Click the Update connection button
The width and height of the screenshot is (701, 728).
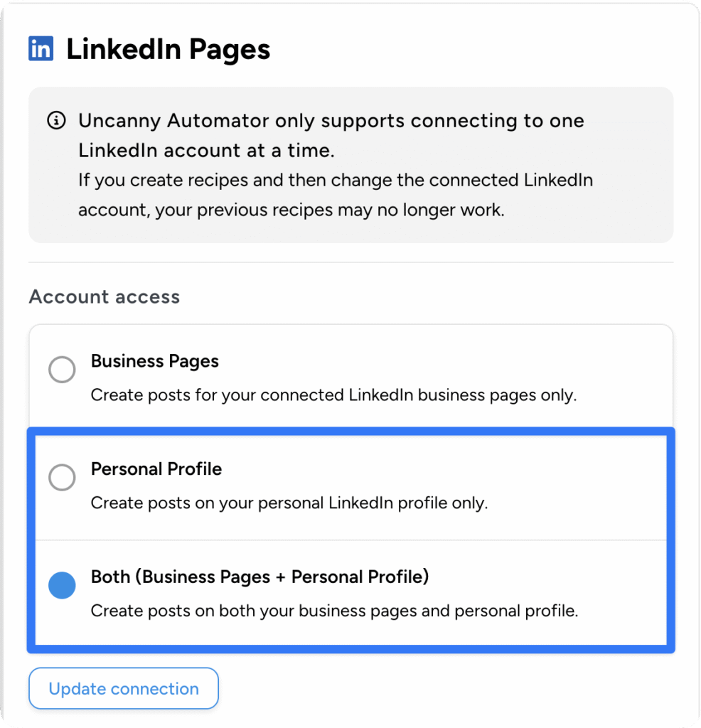point(123,688)
